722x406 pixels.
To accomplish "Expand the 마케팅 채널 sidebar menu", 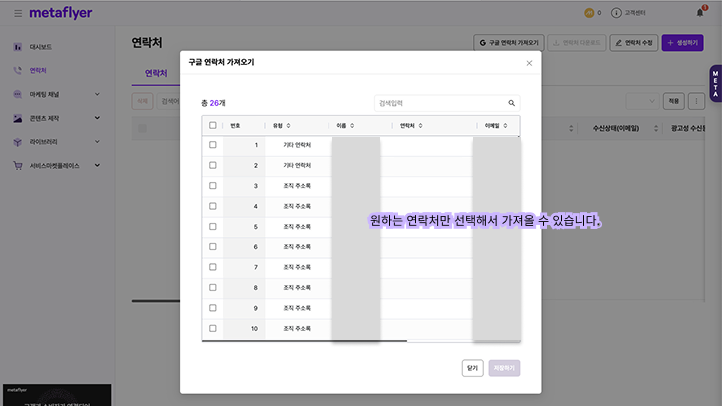I will pos(97,94).
